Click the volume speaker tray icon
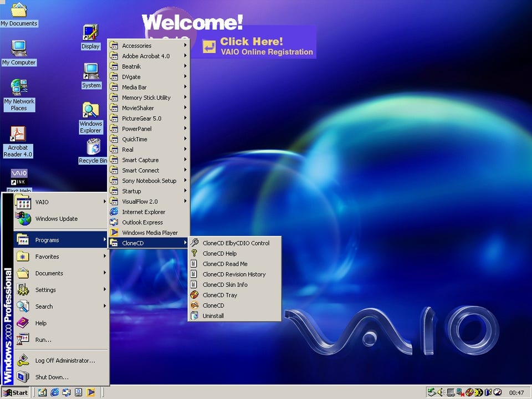The height and width of the screenshot is (399, 532). pyautogui.click(x=441, y=392)
